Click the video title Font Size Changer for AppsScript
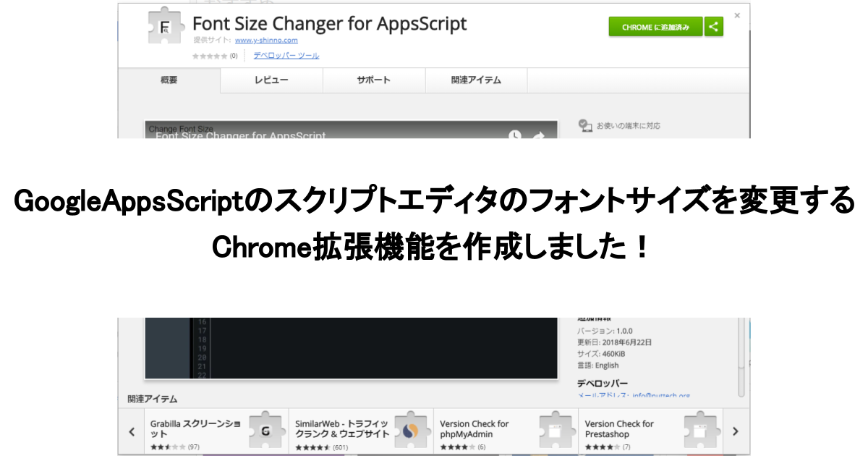Screen dimensions: 868x456 pyautogui.click(x=241, y=135)
